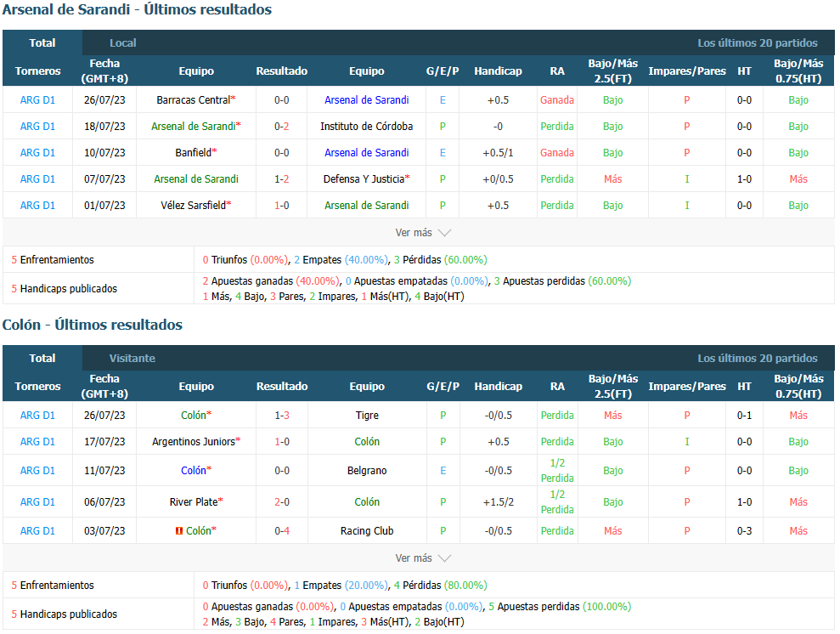Expand Ver más under the Colón results table

(x=423, y=558)
